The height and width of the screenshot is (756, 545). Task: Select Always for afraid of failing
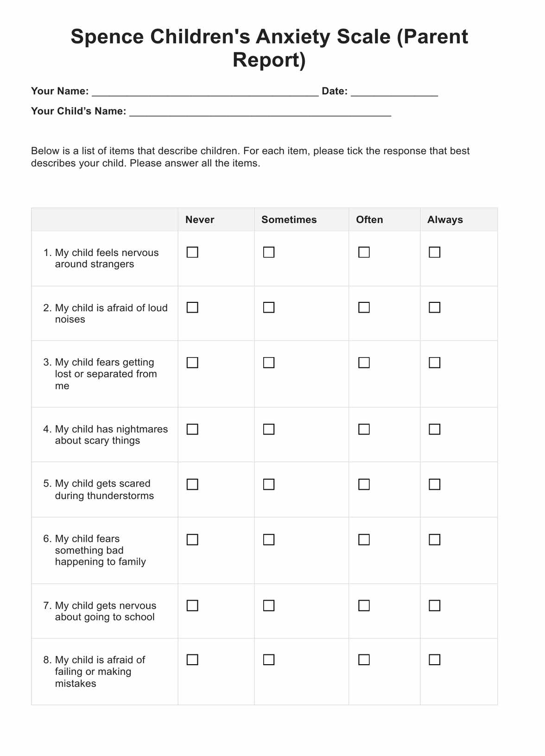click(x=435, y=660)
